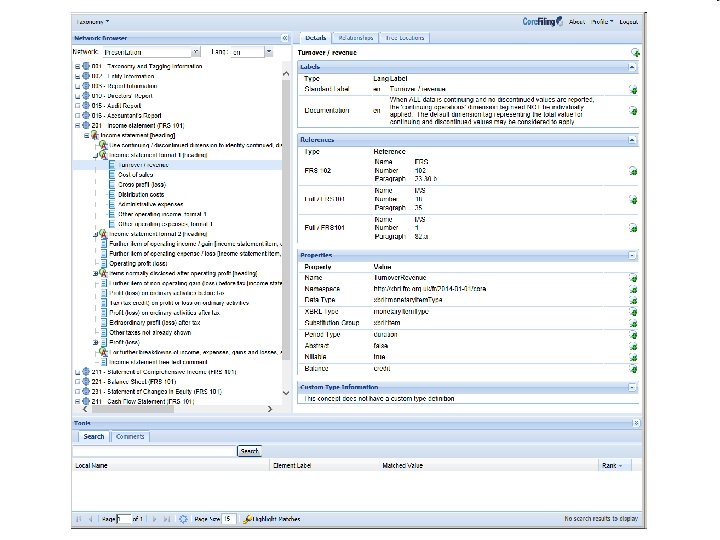Collapse the References section
Image resolution: width=720 pixels, height=540 pixels.
[632, 140]
